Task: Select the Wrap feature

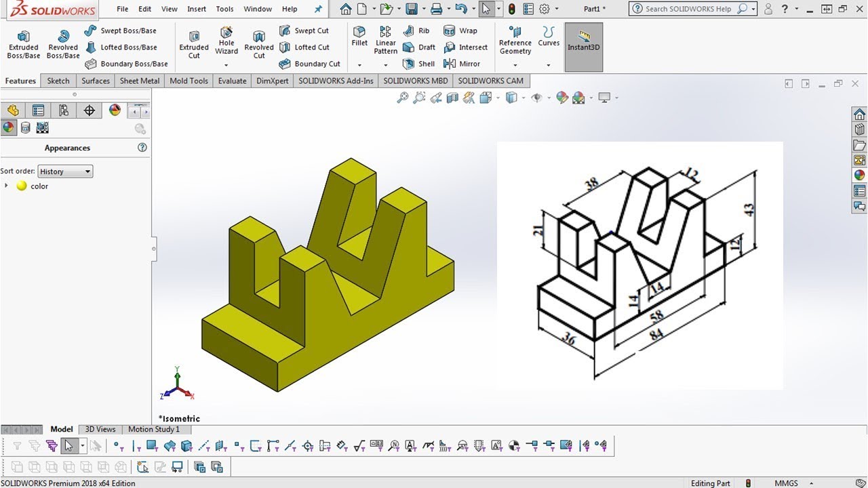Action: click(x=460, y=30)
